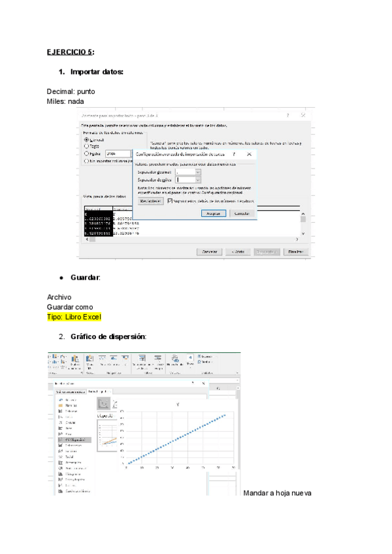Screen dimensions: 392x554
Task: Select the General column format radio button
Action: [x=86, y=139]
